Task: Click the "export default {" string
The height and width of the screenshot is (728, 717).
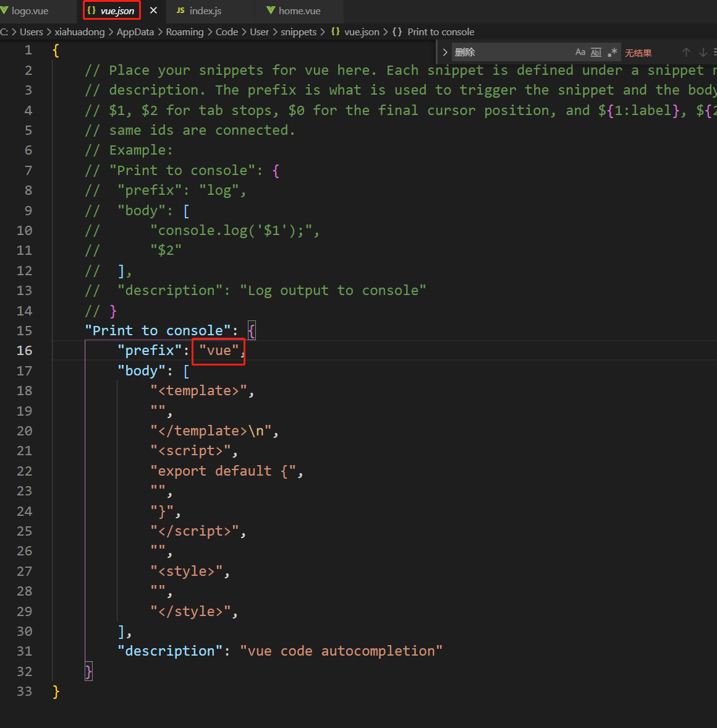Action: [223, 471]
